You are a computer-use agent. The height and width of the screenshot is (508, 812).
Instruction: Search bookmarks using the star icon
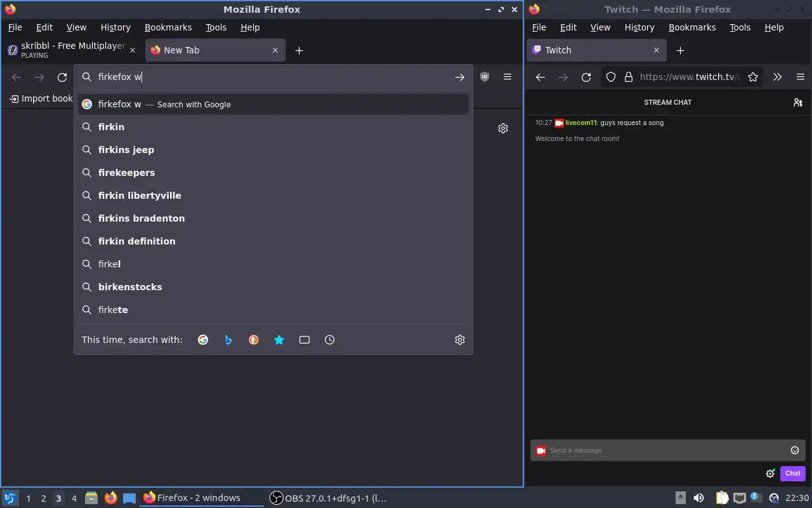point(279,340)
